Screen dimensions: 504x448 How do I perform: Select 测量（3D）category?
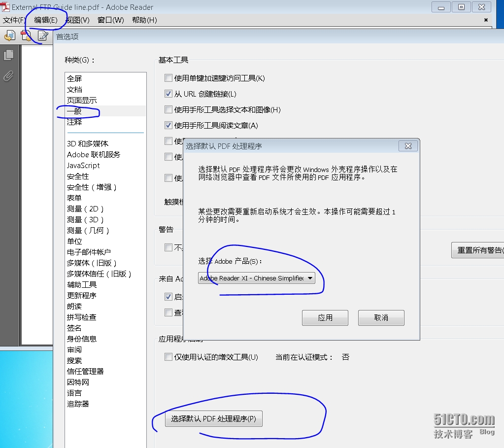pyautogui.click(x=85, y=220)
